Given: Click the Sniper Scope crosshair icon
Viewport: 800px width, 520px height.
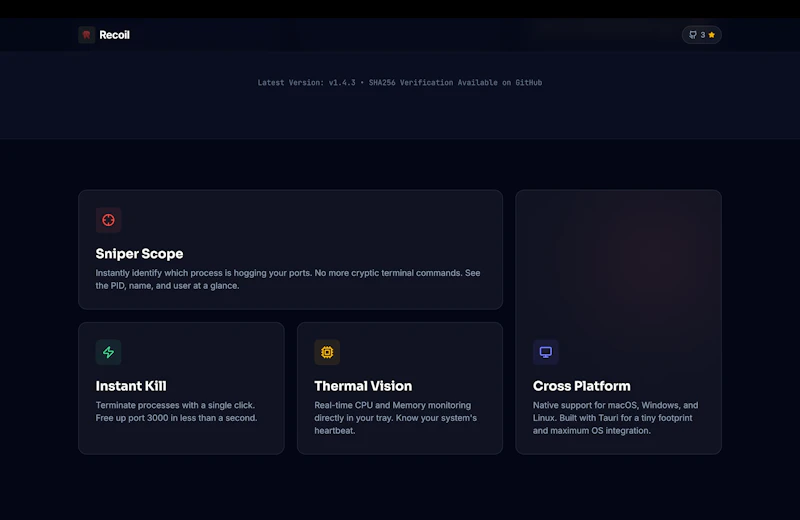Looking at the screenshot, I should click(108, 220).
